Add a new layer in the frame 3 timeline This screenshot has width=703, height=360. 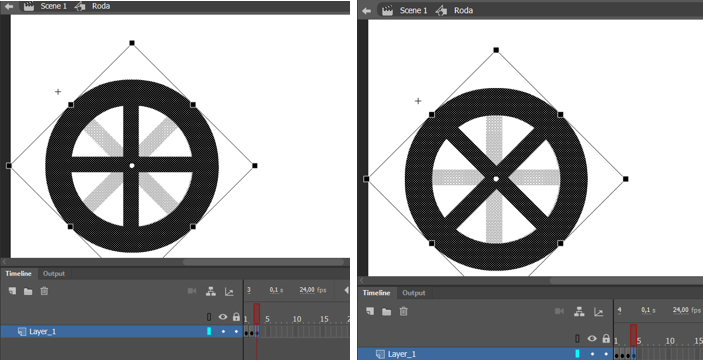[x=13, y=291]
